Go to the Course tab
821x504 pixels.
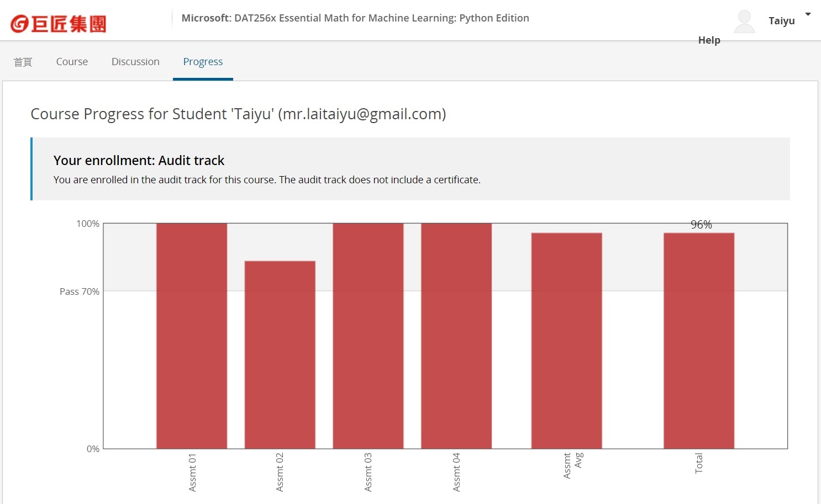(x=72, y=61)
